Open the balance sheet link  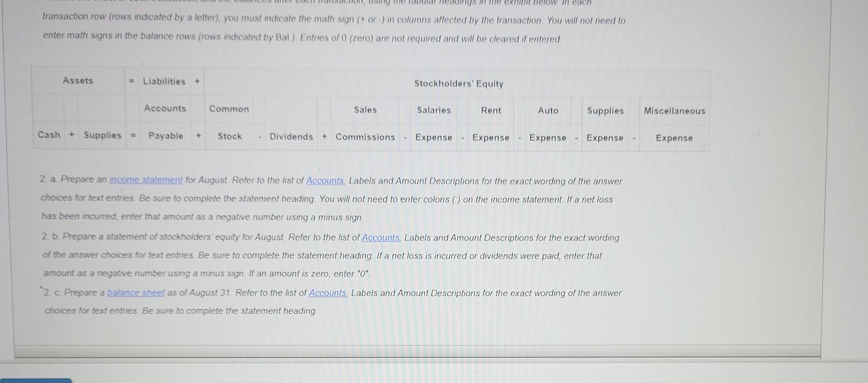136,293
